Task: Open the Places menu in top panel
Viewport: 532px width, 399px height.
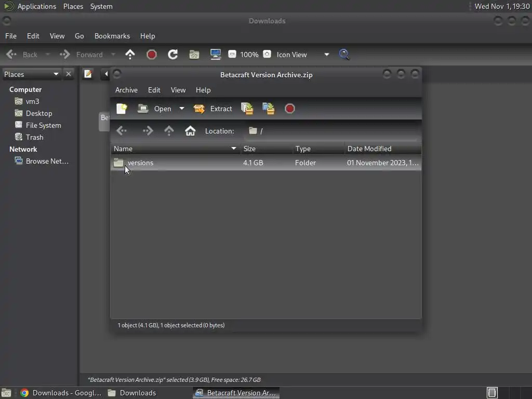Action: (x=73, y=6)
